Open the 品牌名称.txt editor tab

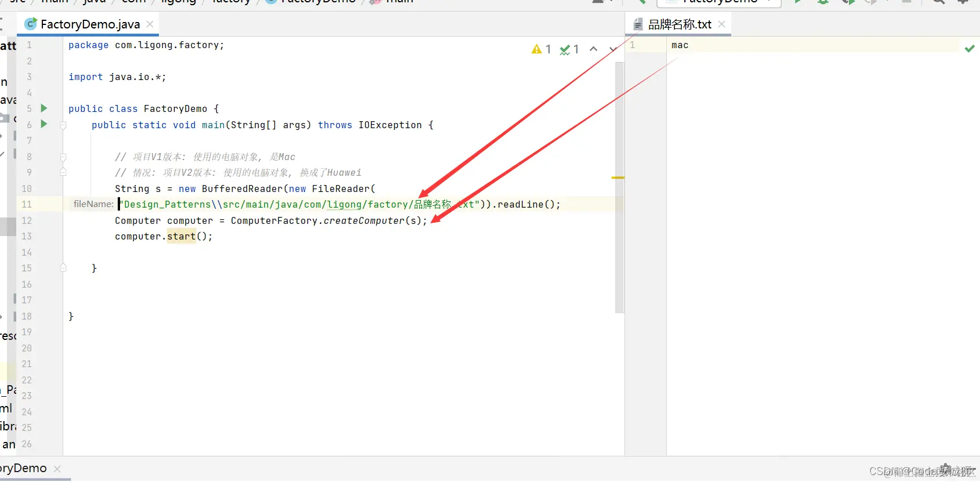coord(680,24)
